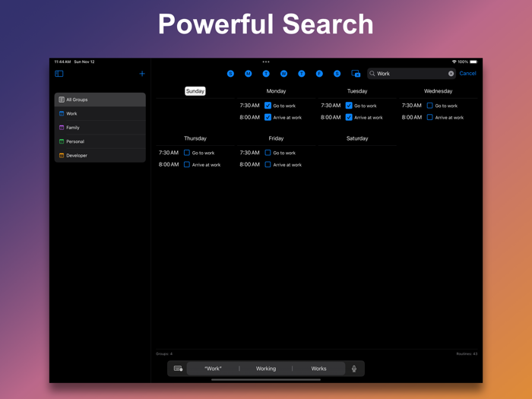Uncheck Tuesday Go to work
This screenshot has width=532, height=399.
(349, 106)
